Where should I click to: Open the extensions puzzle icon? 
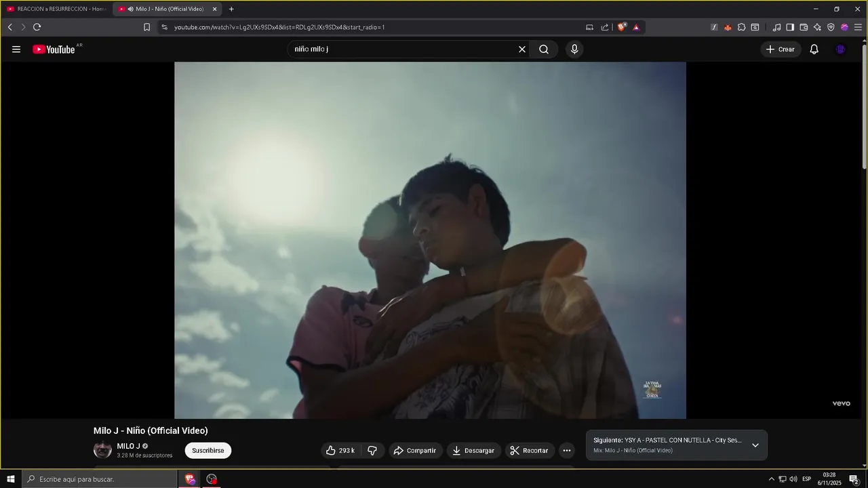coord(741,27)
